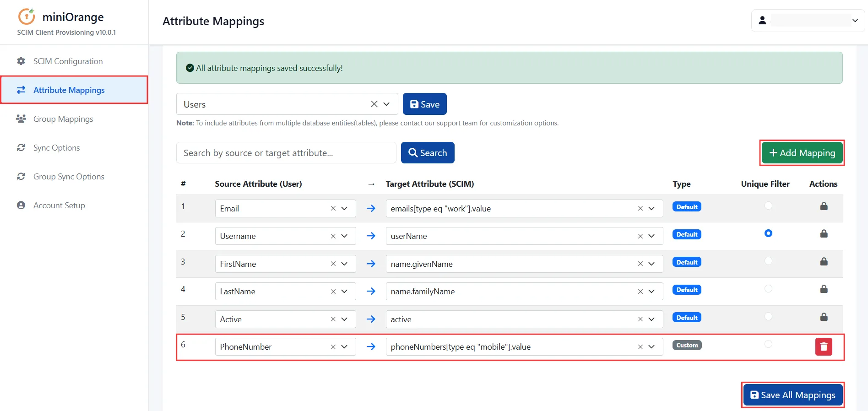Expand the Email source attribute dropdown
The image size is (868, 411).
tap(344, 208)
